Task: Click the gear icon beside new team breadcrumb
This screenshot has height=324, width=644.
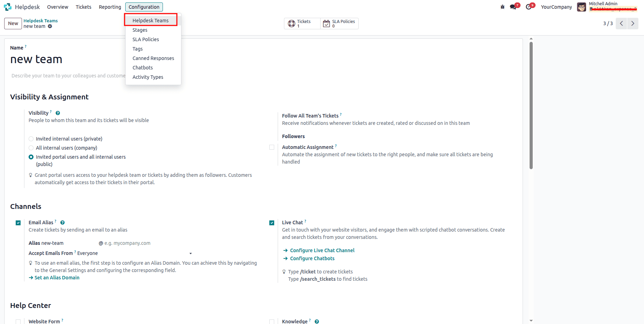Action: [50, 27]
